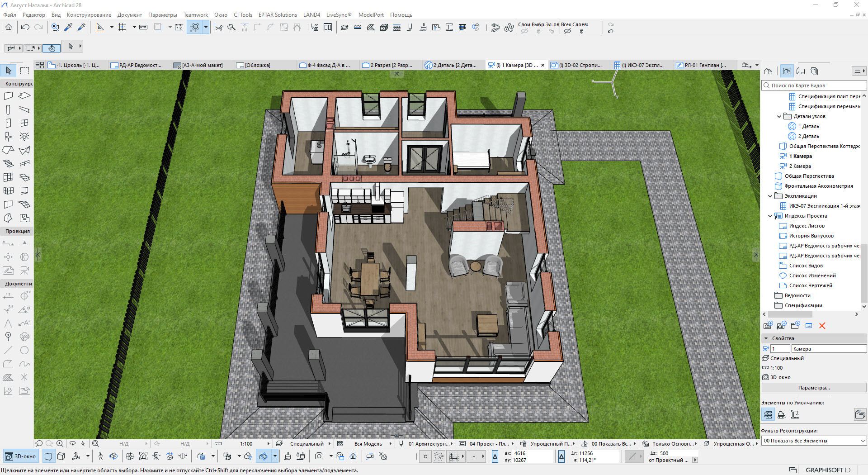This screenshot has width=868, height=475.
Task: Open the Фильтр Реконструкции dropdown
Action: 814,441
